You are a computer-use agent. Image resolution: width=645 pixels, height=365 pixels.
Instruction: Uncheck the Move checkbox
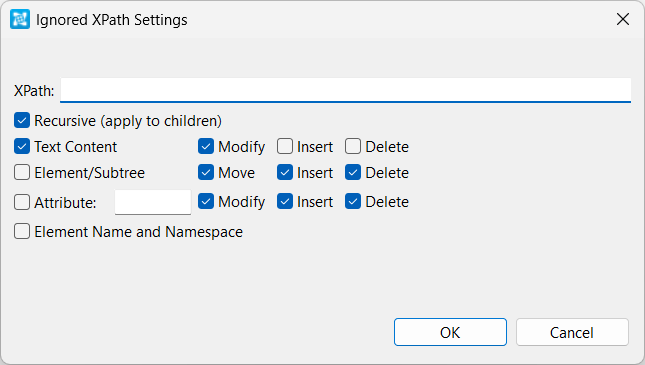[x=206, y=172]
